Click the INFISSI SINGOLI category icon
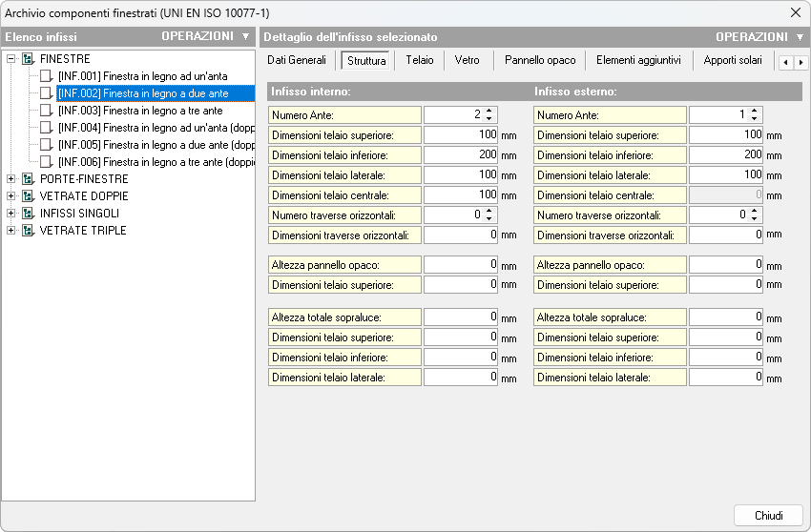The height and width of the screenshot is (532, 811). [28, 214]
